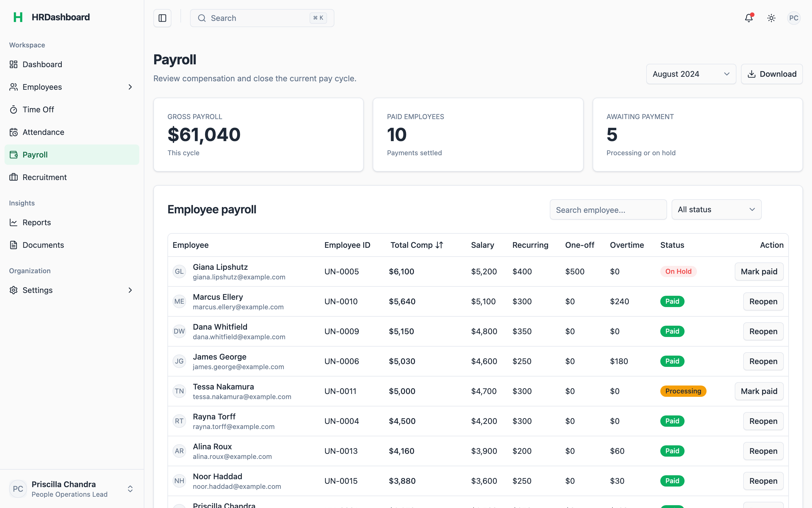Click the On Hold status badge
812x508 pixels.
pos(678,271)
